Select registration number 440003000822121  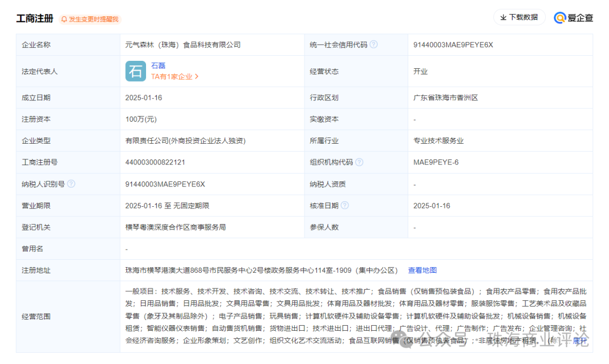click(x=155, y=162)
